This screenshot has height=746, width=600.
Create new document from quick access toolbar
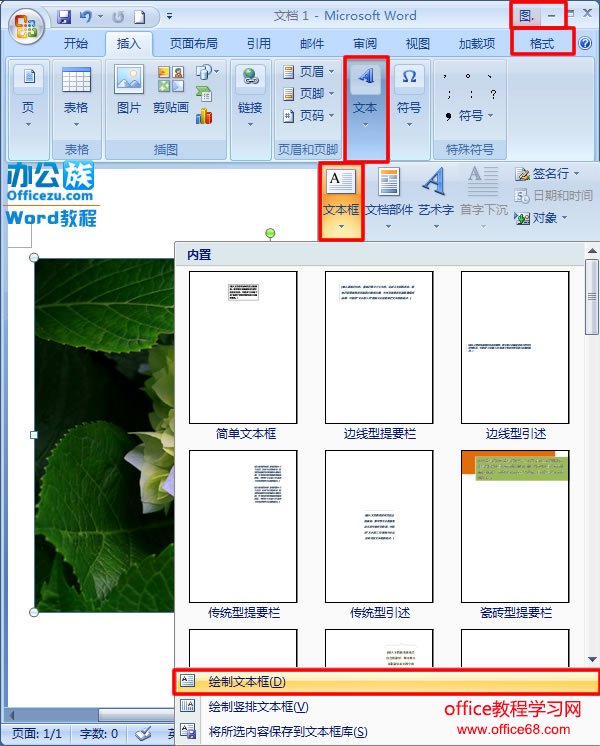[x=139, y=17]
